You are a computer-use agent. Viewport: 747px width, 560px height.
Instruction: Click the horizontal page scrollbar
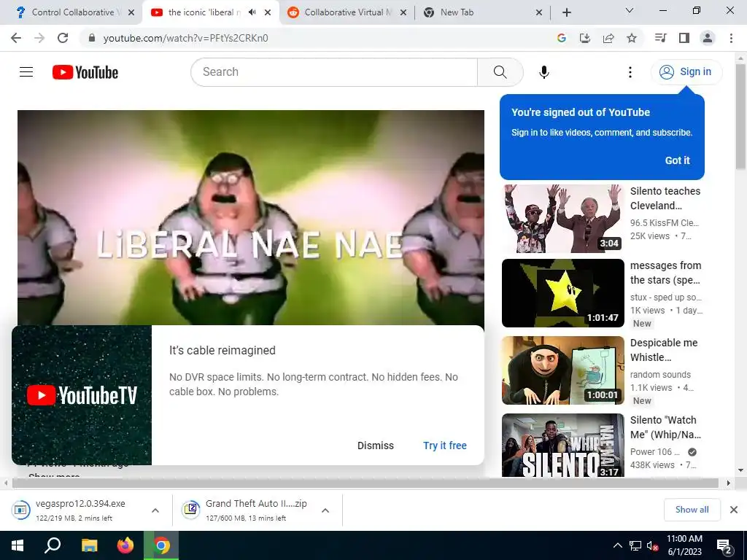365,483
